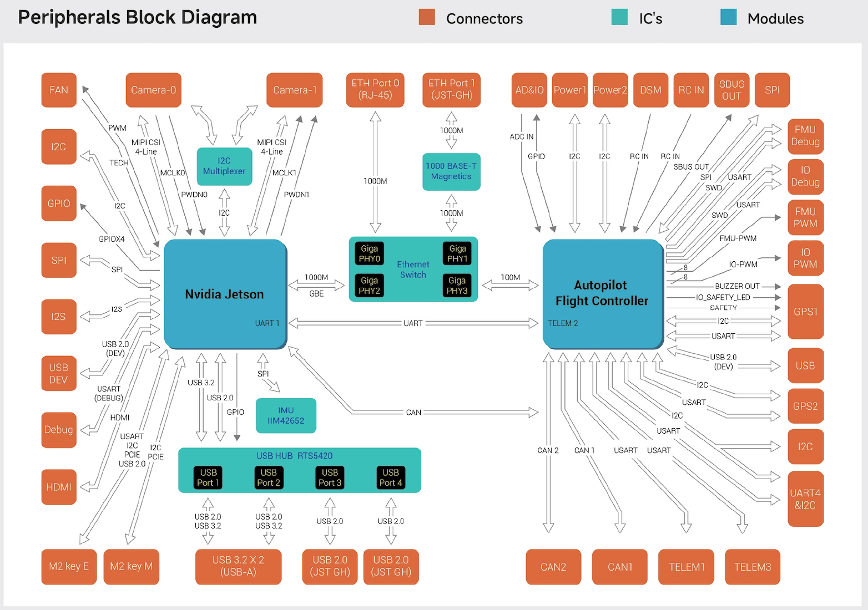Click the blue Modules legend swatch
The image size is (868, 610).
point(729,17)
